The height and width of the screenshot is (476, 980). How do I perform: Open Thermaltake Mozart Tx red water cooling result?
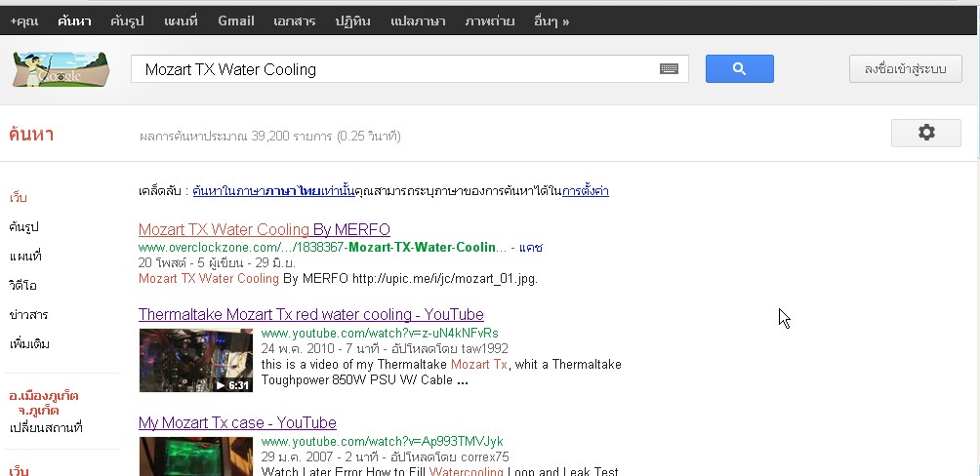pyautogui.click(x=311, y=314)
